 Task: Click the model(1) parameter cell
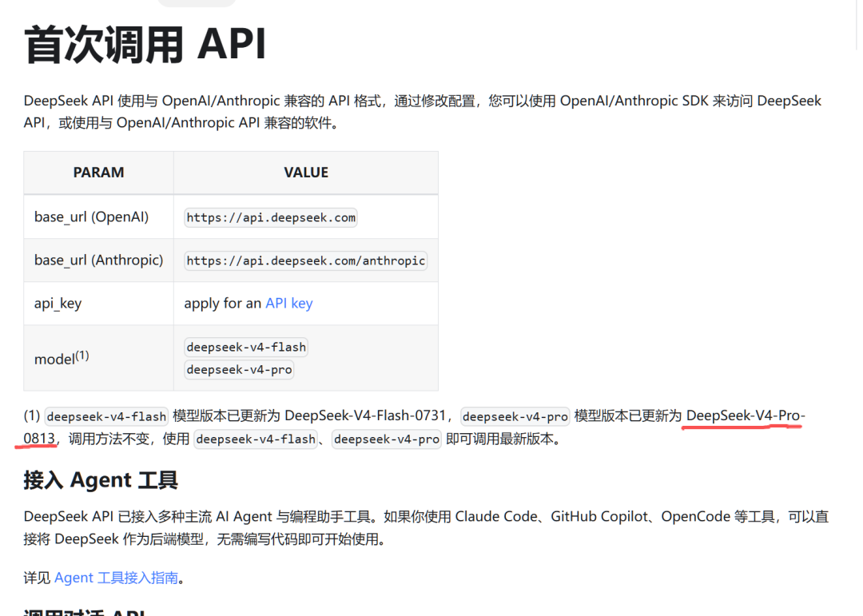(x=98, y=359)
